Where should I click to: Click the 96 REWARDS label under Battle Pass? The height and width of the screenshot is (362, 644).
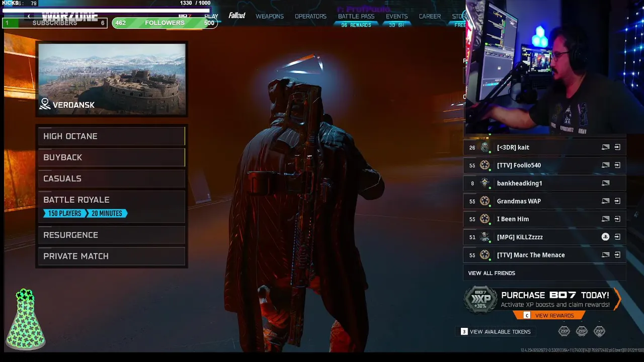point(356,25)
